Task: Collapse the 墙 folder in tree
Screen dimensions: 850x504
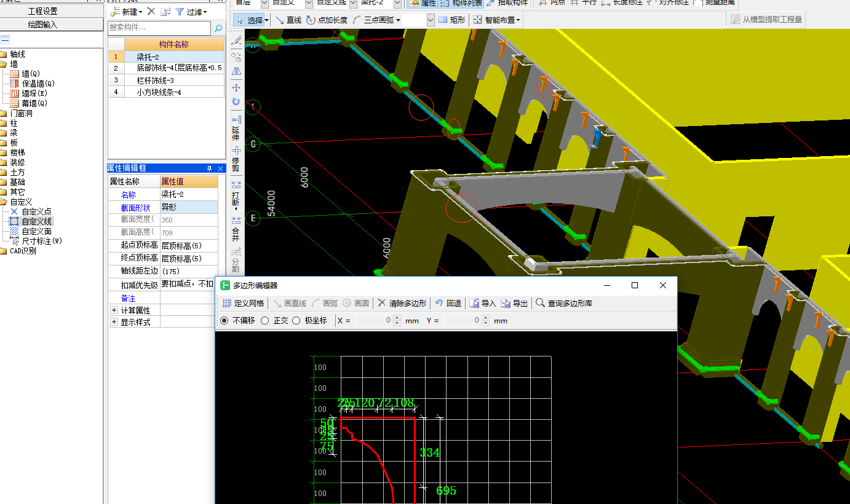Action: click(x=4, y=64)
